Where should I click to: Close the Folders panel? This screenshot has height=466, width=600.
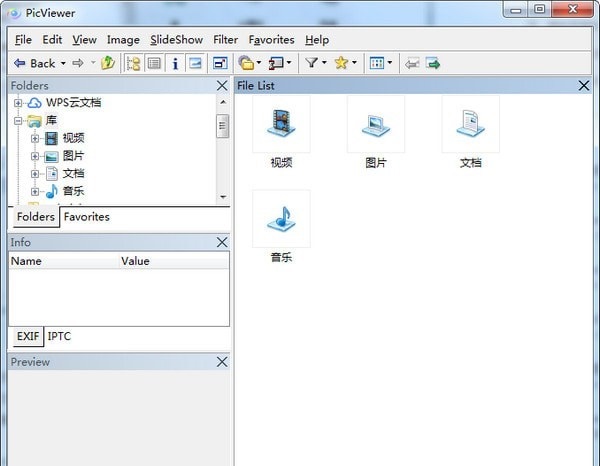(222, 86)
